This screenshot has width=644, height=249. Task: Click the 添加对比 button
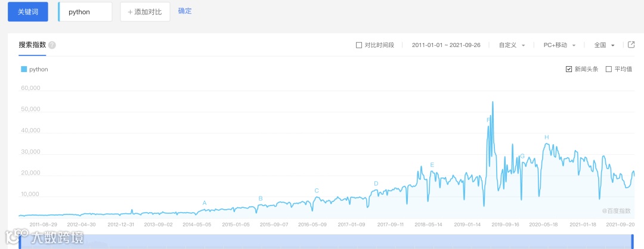(x=145, y=12)
